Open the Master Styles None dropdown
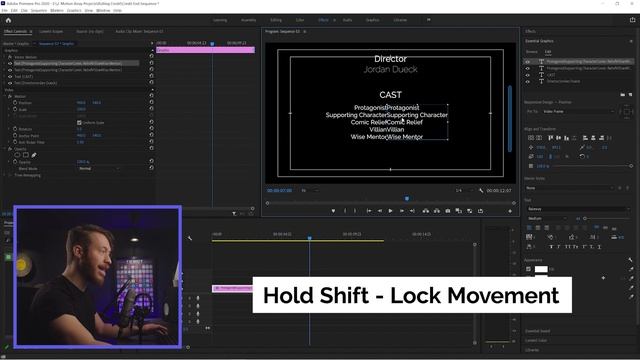This screenshot has height=360, width=640. (x=570, y=188)
